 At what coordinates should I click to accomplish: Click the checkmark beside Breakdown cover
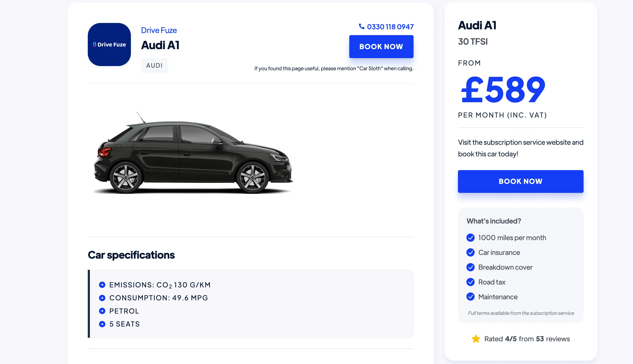click(470, 267)
